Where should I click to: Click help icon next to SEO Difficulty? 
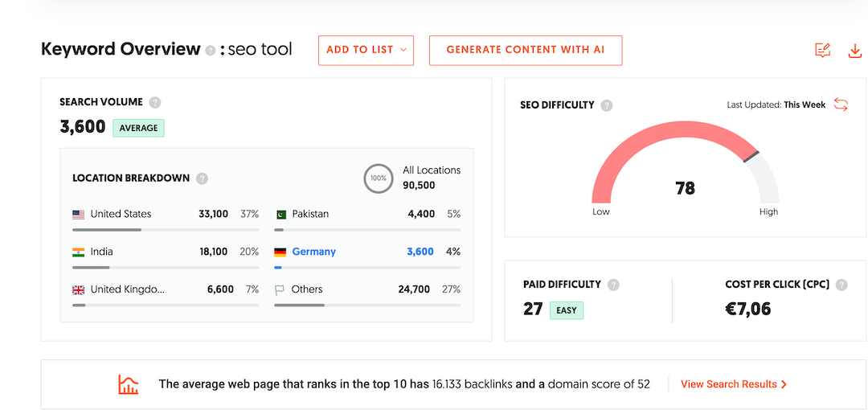click(607, 105)
